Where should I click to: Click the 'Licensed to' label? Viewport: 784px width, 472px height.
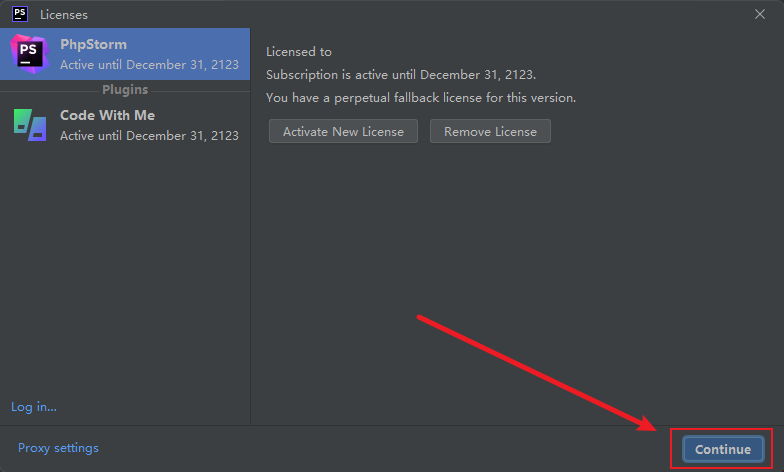[x=298, y=52]
